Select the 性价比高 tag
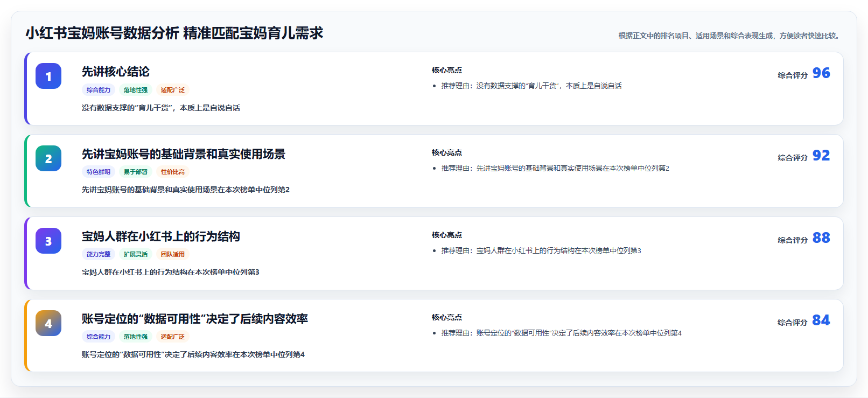The height and width of the screenshot is (398, 868). [173, 172]
